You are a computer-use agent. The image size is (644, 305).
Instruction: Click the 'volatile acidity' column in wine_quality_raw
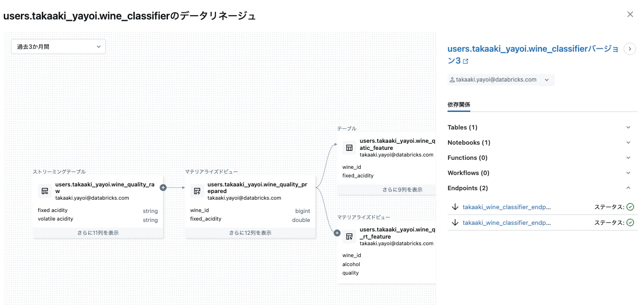click(56, 219)
